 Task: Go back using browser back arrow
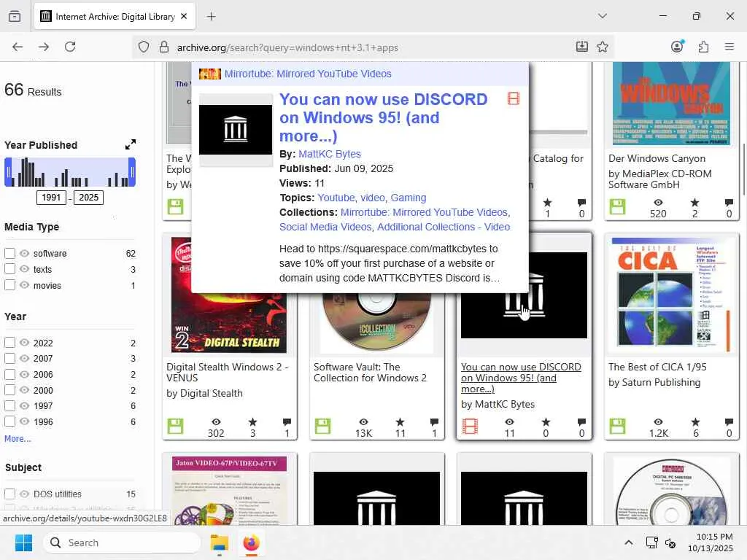point(18,47)
